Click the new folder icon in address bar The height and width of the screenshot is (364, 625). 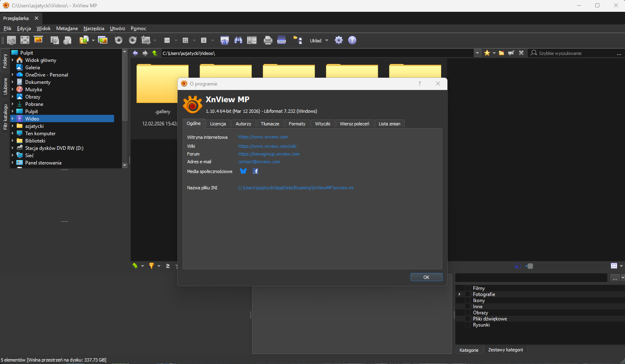click(502, 53)
